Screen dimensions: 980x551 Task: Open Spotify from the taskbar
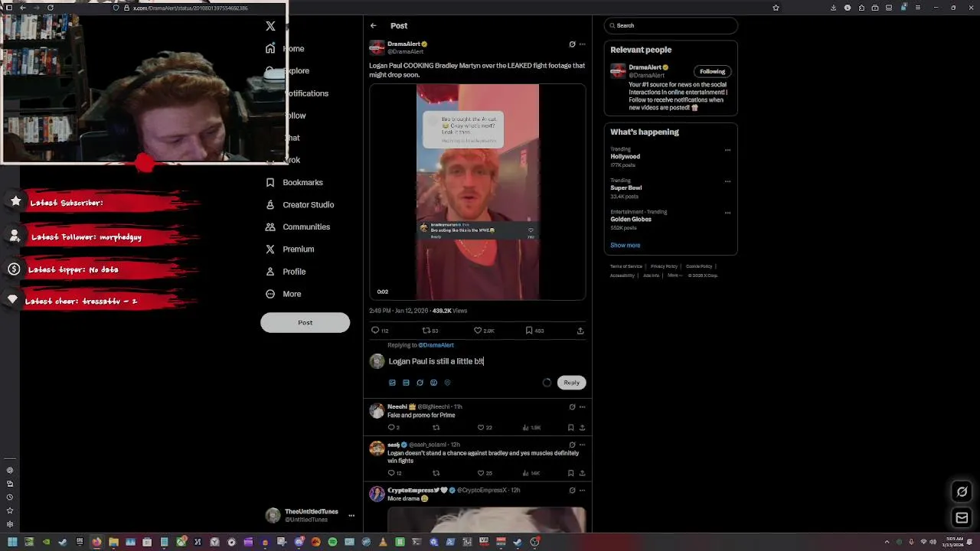(x=332, y=542)
